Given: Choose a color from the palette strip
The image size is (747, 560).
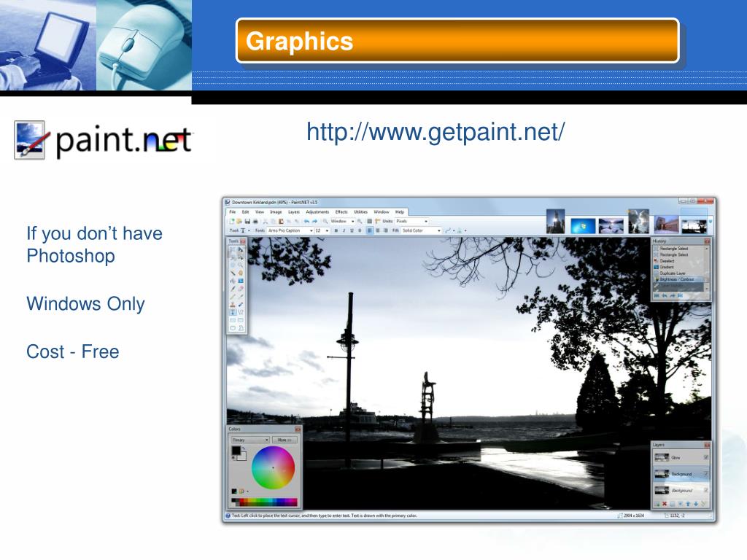Looking at the screenshot, I should pos(264,502).
